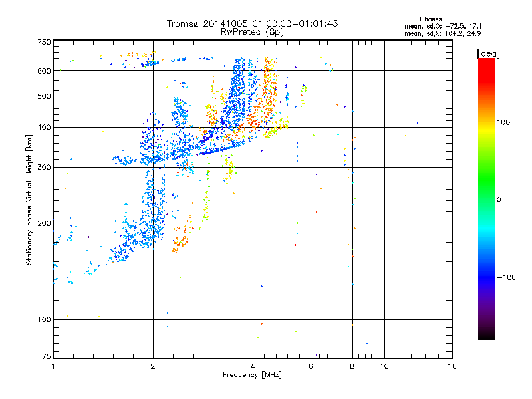532x399 pixels.
Task: Click the y-axis label '75'
Action: click(x=47, y=356)
